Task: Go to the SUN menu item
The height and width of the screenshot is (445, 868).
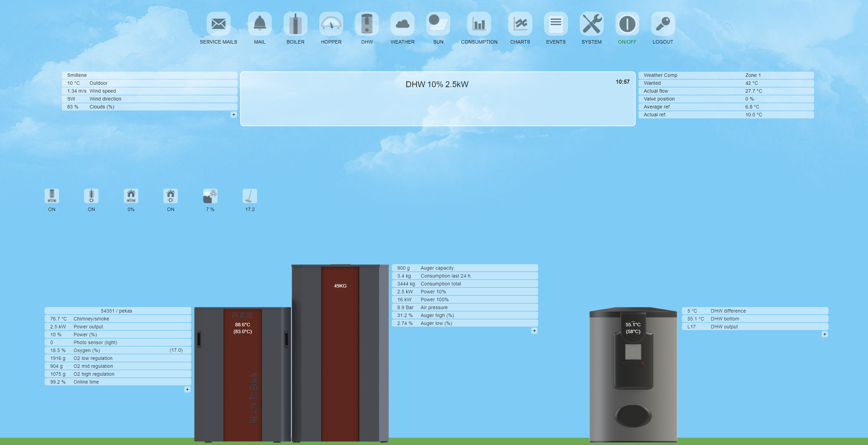Action: pos(438,24)
